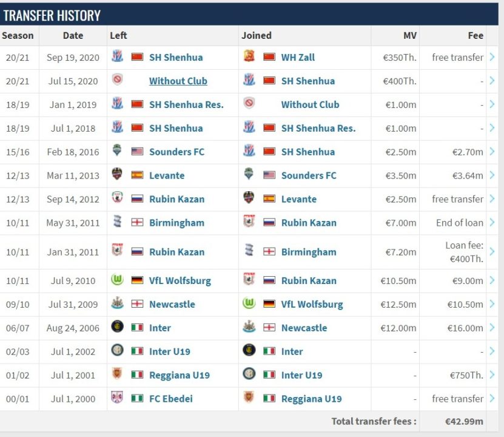
Task: Click the US flag beside Sounders FC in Joined column
Action: pyautogui.click(x=269, y=175)
